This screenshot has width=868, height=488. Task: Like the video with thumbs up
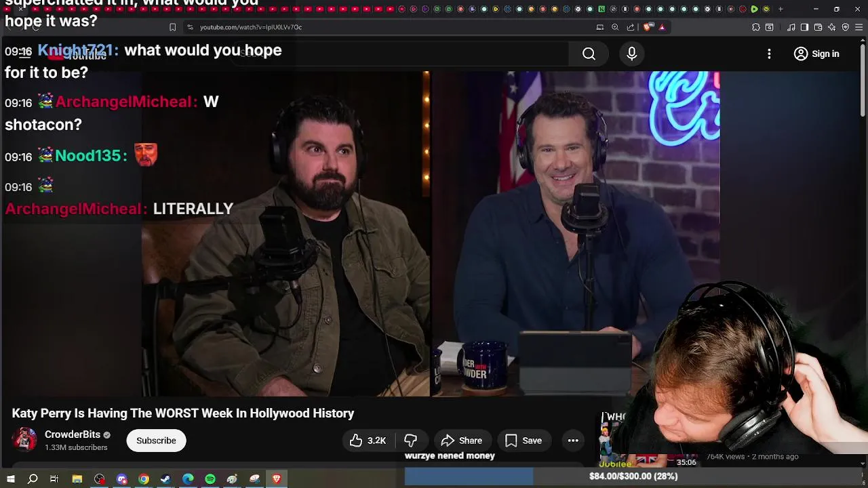click(x=368, y=441)
